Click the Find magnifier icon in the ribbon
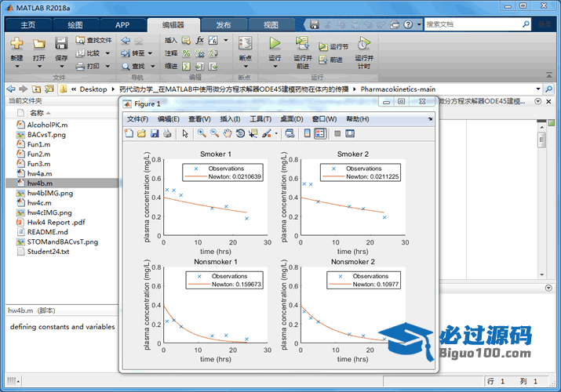 pyautogui.click(x=126, y=66)
